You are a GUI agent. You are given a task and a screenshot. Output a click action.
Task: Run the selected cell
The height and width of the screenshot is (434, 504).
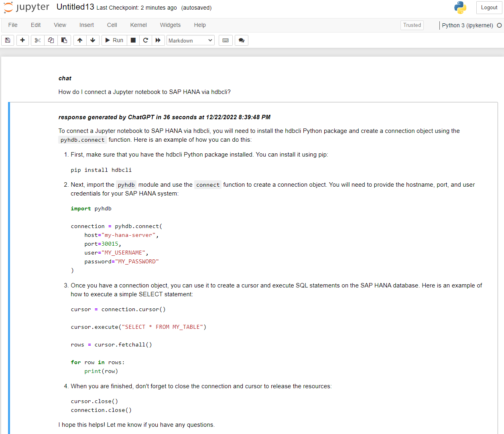[x=114, y=40]
